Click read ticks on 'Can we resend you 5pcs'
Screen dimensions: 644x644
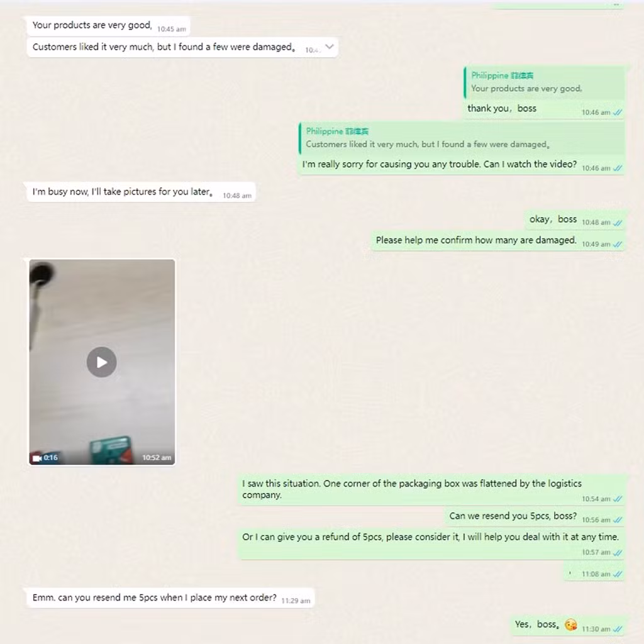(618, 520)
